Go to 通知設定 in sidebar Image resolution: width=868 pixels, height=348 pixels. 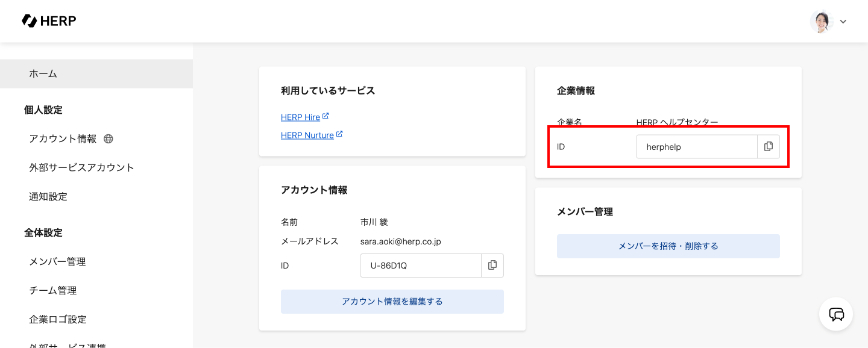pyautogui.click(x=48, y=196)
